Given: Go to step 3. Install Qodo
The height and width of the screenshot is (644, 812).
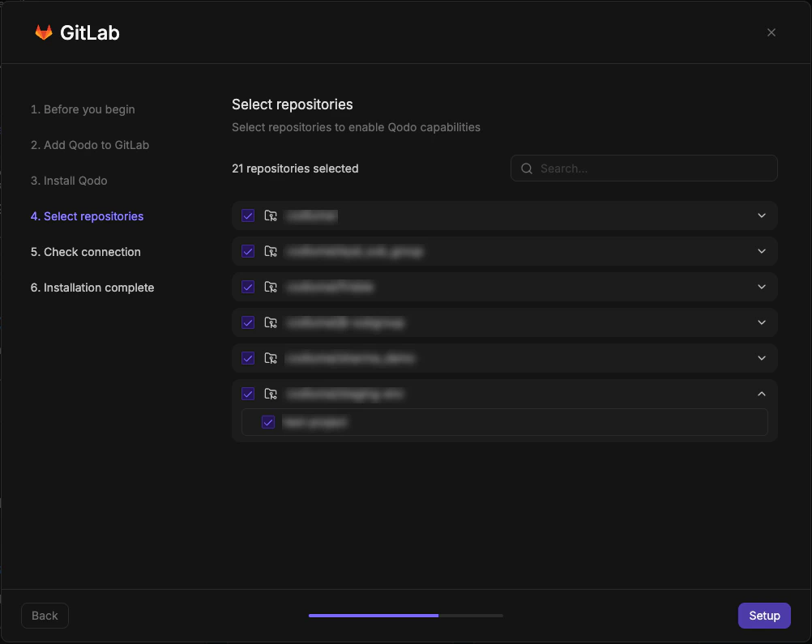Looking at the screenshot, I should pyautogui.click(x=69, y=181).
